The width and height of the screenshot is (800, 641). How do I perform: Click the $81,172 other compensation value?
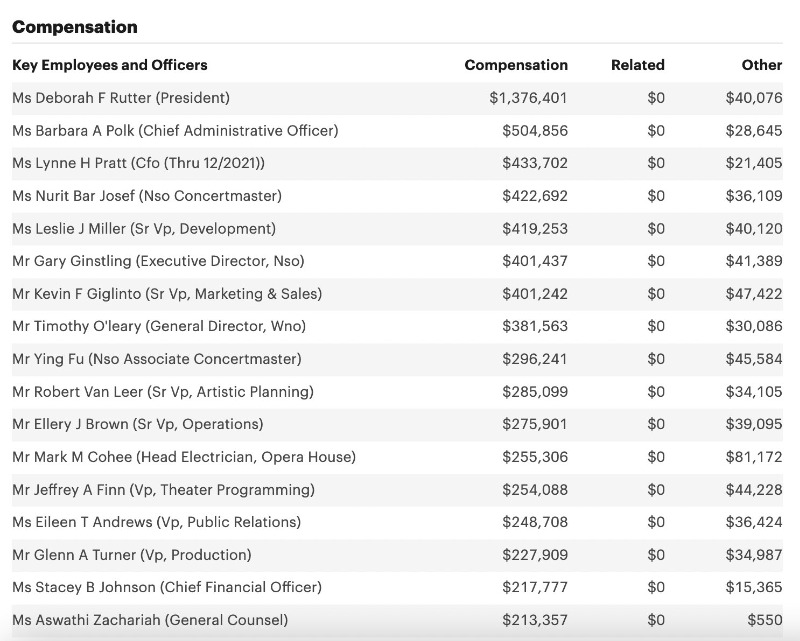(x=754, y=457)
